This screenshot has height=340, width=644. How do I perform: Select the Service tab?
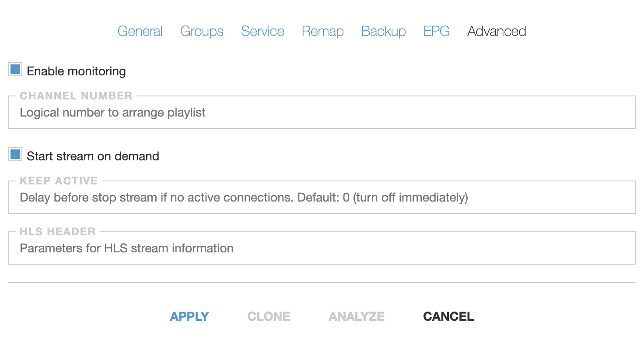262,31
